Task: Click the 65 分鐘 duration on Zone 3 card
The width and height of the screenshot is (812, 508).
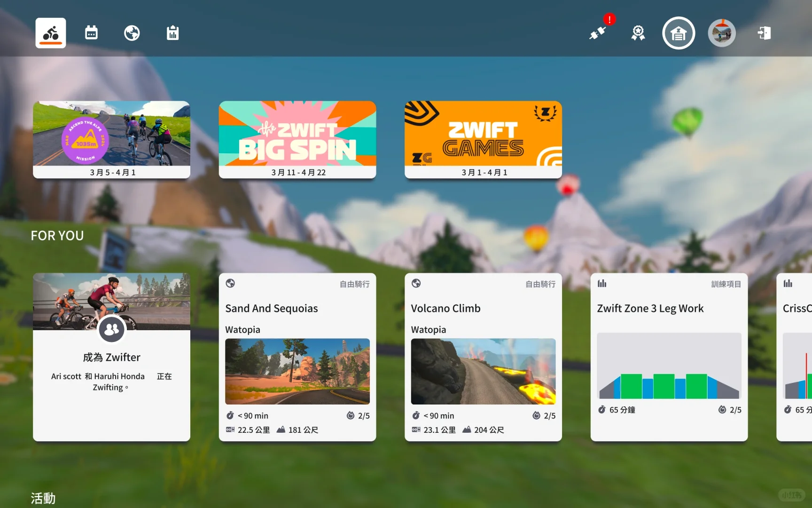Action: (x=622, y=410)
